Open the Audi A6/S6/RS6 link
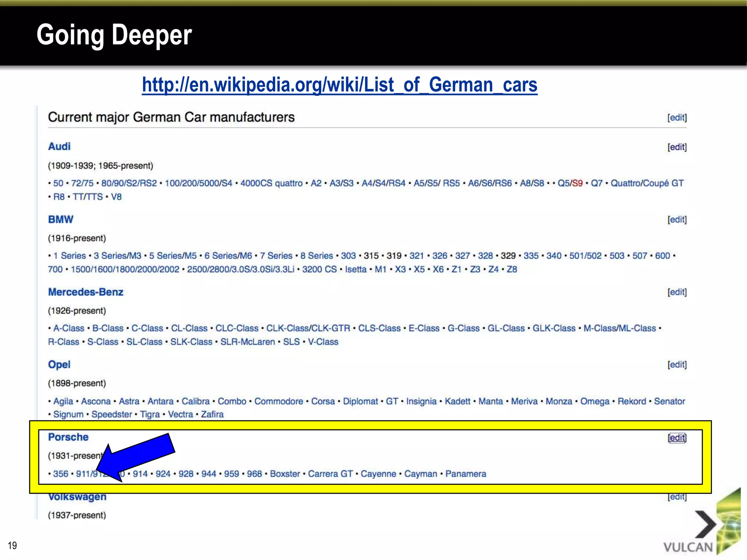This screenshot has height=560, width=747. coord(490,183)
